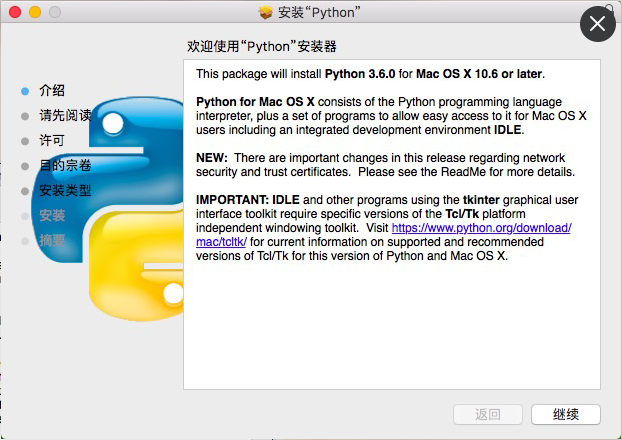Select the 安装 step in the sidebar
This screenshot has height=440, width=622.
[x=52, y=215]
